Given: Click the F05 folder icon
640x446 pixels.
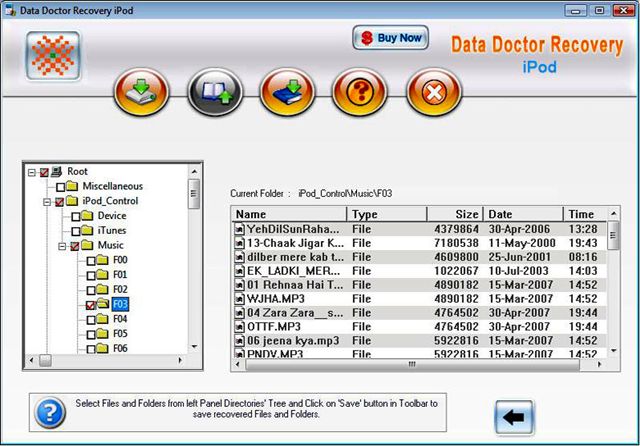Looking at the screenshot, I should pos(102,333).
